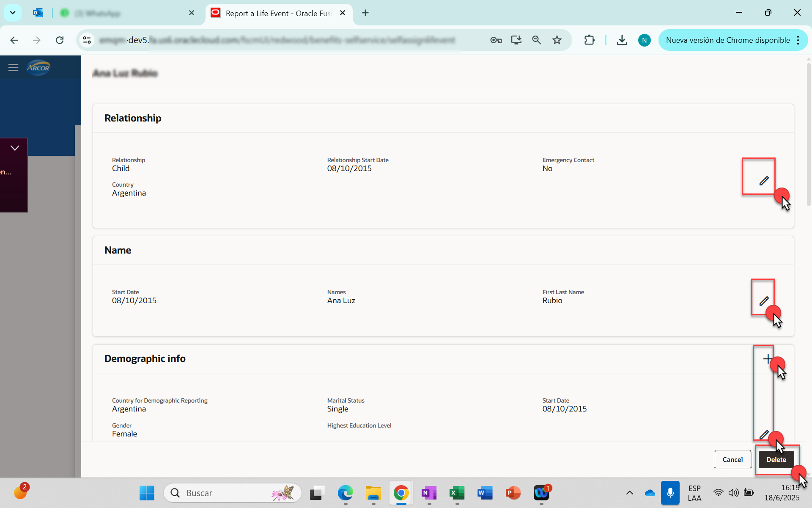Open the widgets icon with badge 2

(20, 492)
